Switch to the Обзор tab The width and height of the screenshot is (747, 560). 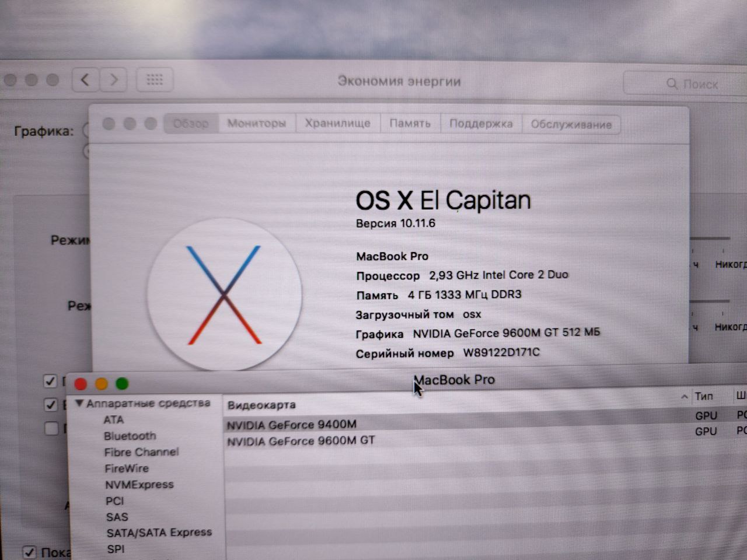pyautogui.click(x=191, y=124)
